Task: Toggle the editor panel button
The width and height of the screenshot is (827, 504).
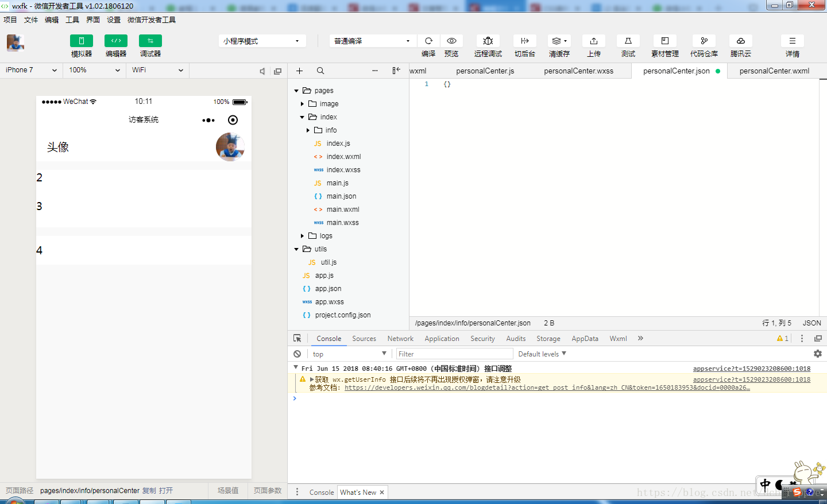Action: (x=116, y=41)
